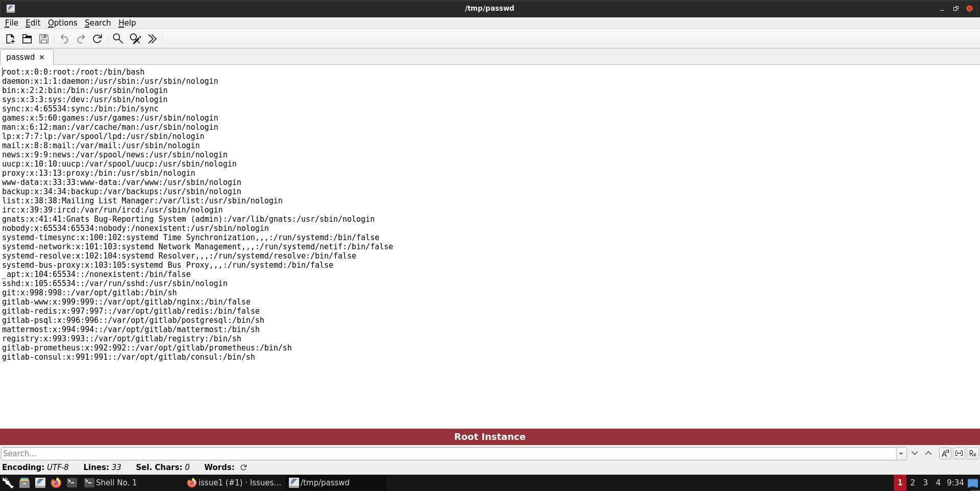This screenshot has height=491, width=980.
Task: Click show desktop icon in taskbar corner
Action: 973,482
